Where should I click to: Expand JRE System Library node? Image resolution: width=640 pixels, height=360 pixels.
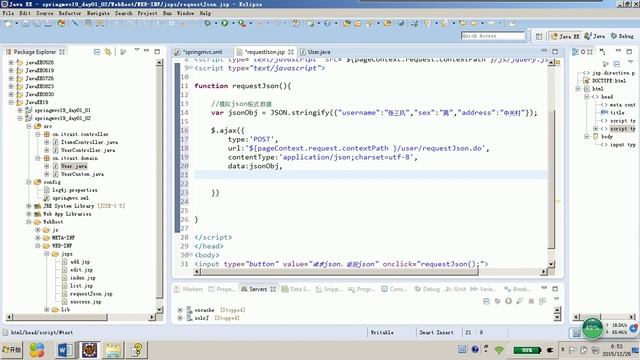[29, 206]
